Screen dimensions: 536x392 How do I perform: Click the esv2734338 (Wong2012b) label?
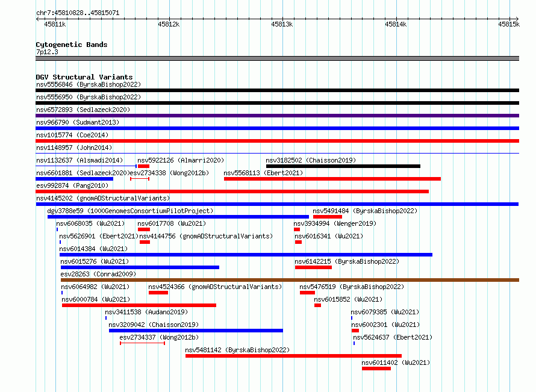click(170, 173)
